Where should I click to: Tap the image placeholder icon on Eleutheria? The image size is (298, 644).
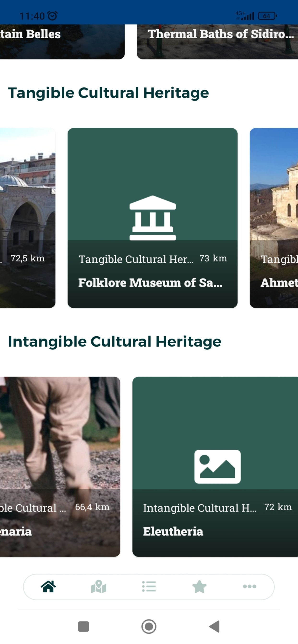coord(217,466)
